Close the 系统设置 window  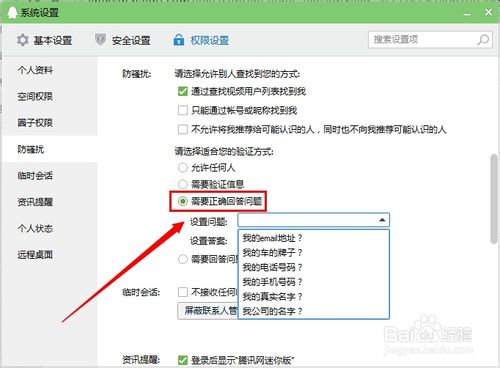point(488,12)
